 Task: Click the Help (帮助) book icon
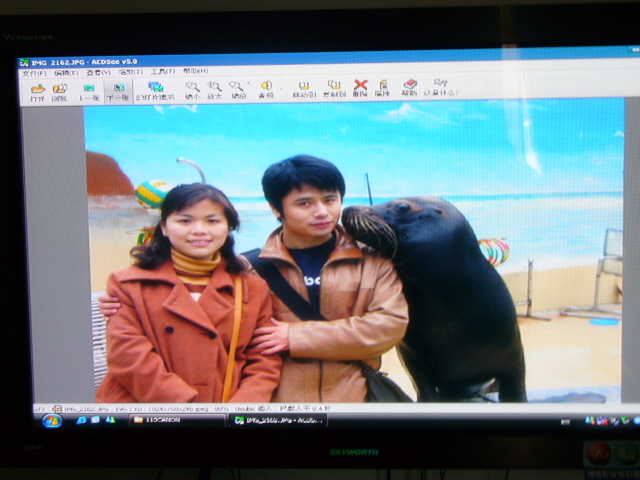click(409, 88)
